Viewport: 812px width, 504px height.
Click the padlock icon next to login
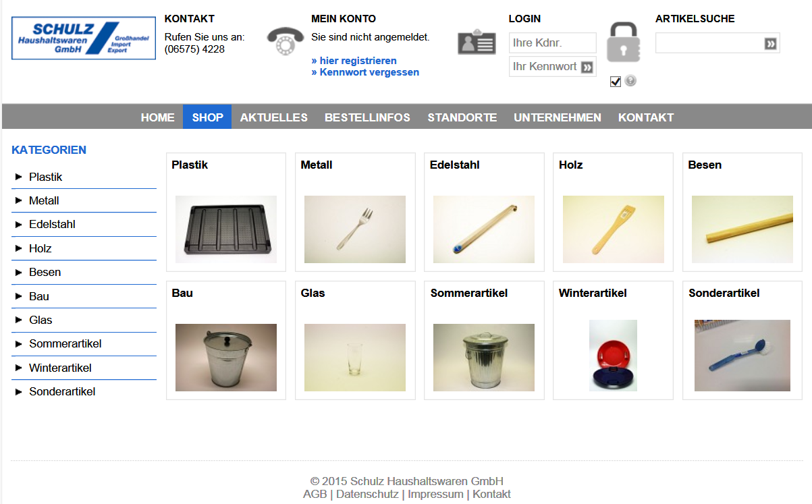coord(623,42)
